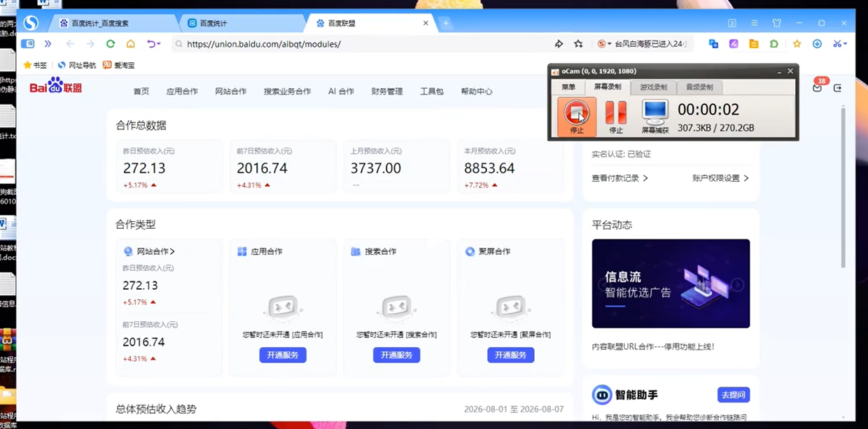
Task: Click the 信息流 banner image
Action: pos(671,283)
